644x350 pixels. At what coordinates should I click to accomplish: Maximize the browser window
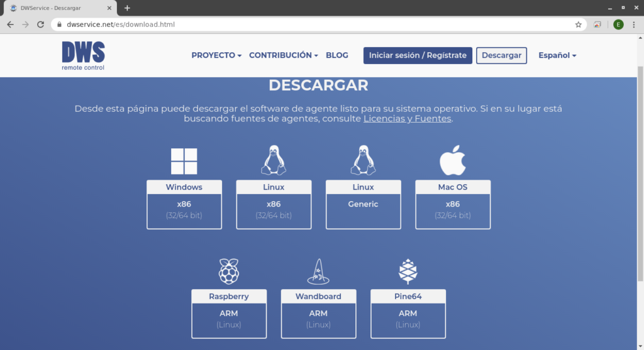pyautogui.click(x=623, y=8)
